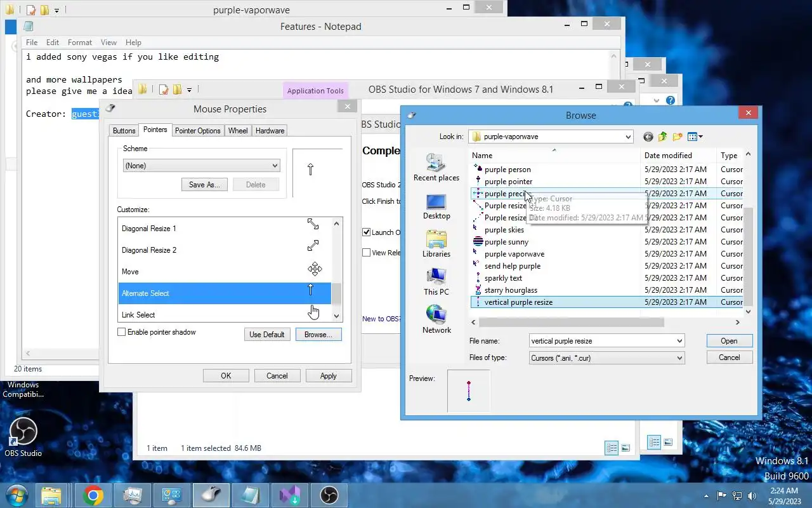Select the starry hourglass cursor file

pyautogui.click(x=511, y=290)
